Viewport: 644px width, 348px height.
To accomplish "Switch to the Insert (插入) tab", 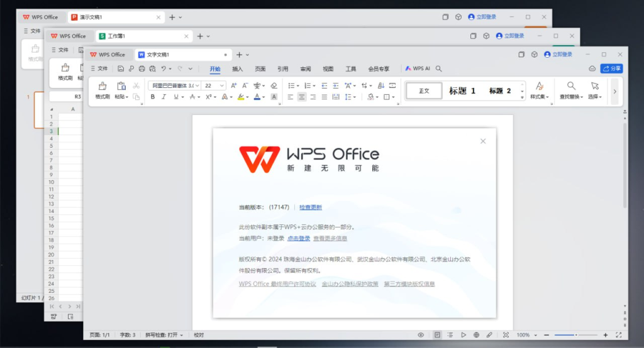I will [237, 69].
